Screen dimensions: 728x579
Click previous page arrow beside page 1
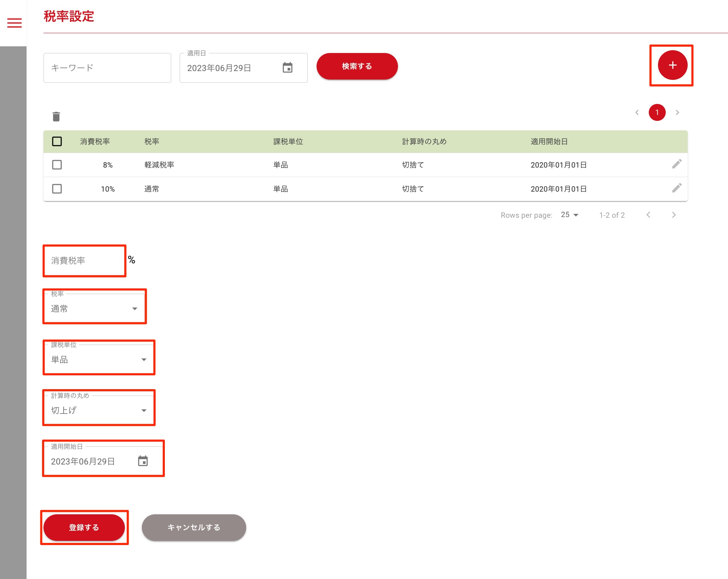(x=637, y=112)
